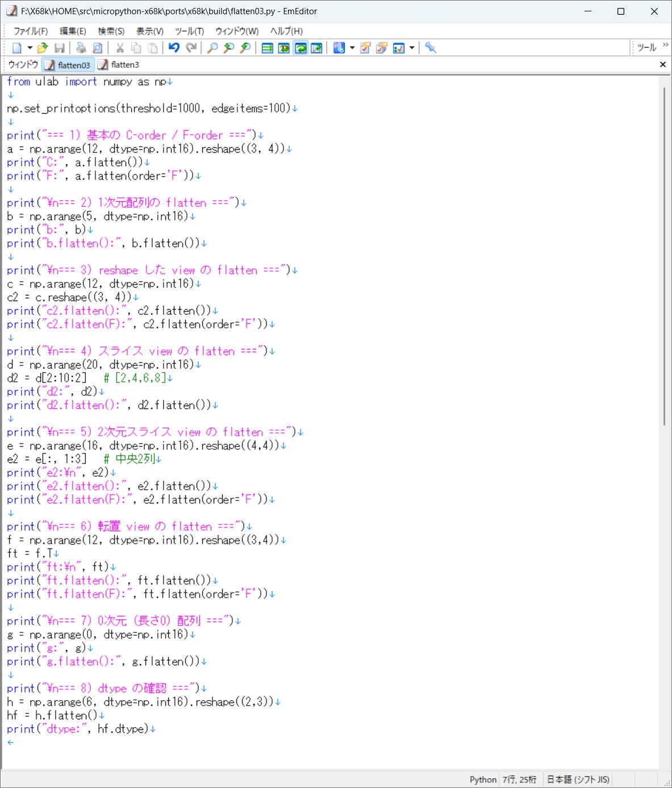The image size is (672, 788).
Task: Open the Find dialog via magnifier icon
Action: pyautogui.click(x=212, y=48)
